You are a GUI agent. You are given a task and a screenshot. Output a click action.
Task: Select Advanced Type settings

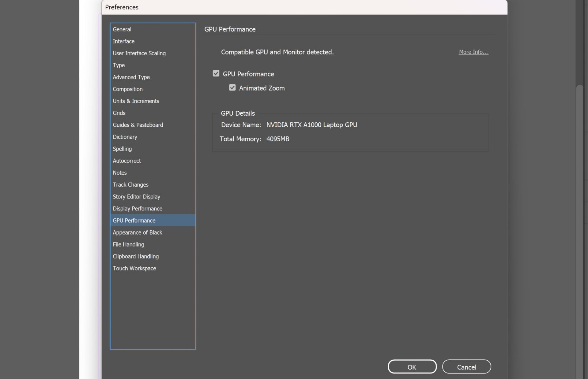(x=131, y=77)
